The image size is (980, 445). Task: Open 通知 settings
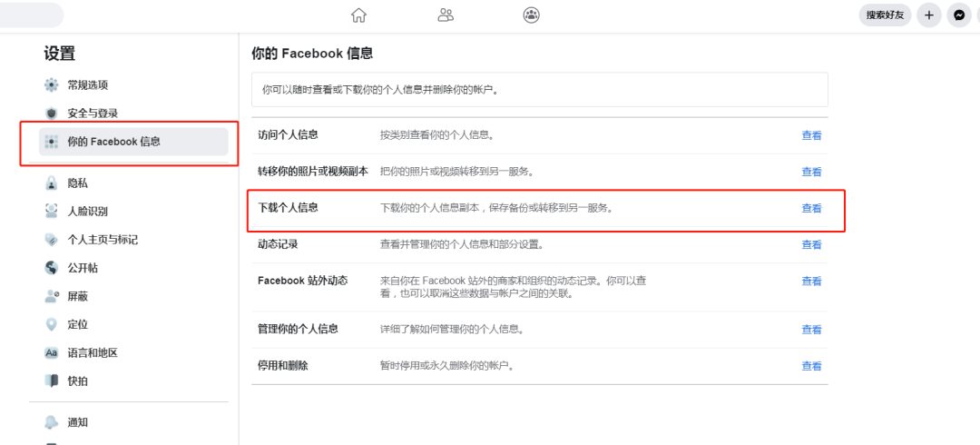[77, 422]
